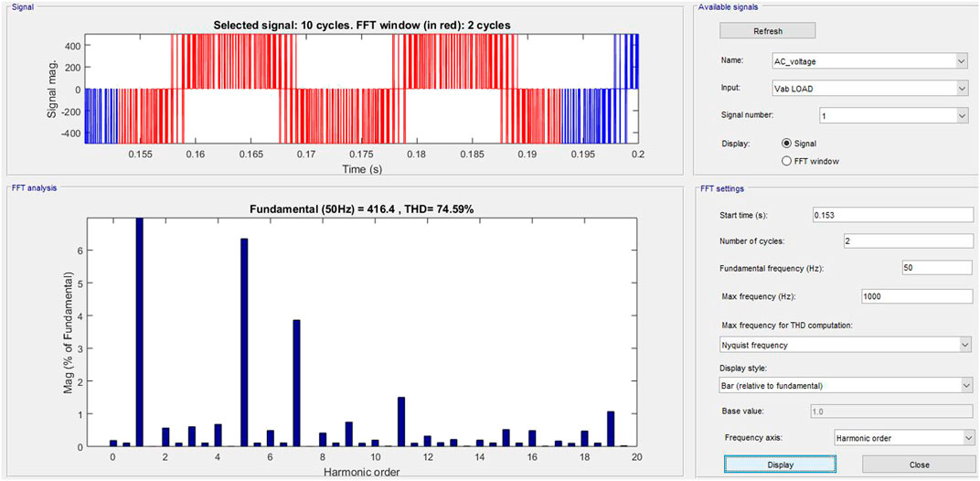Click the Signal mag. axis label

[52, 89]
